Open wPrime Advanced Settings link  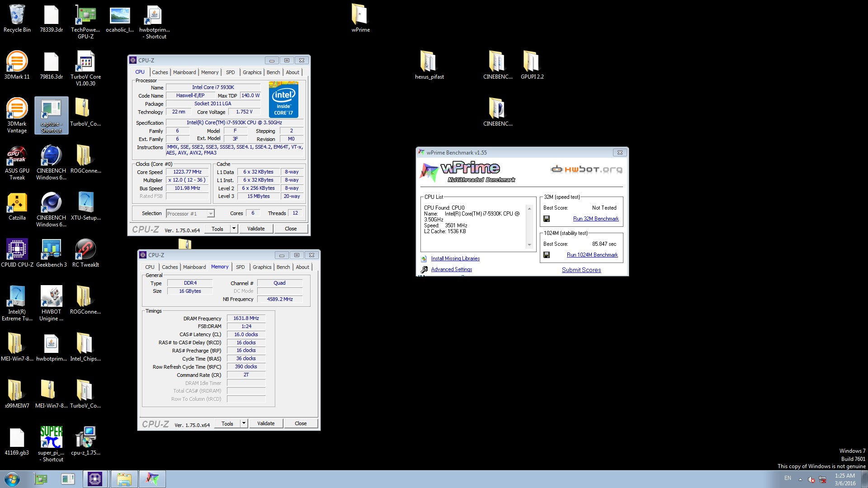pos(451,269)
